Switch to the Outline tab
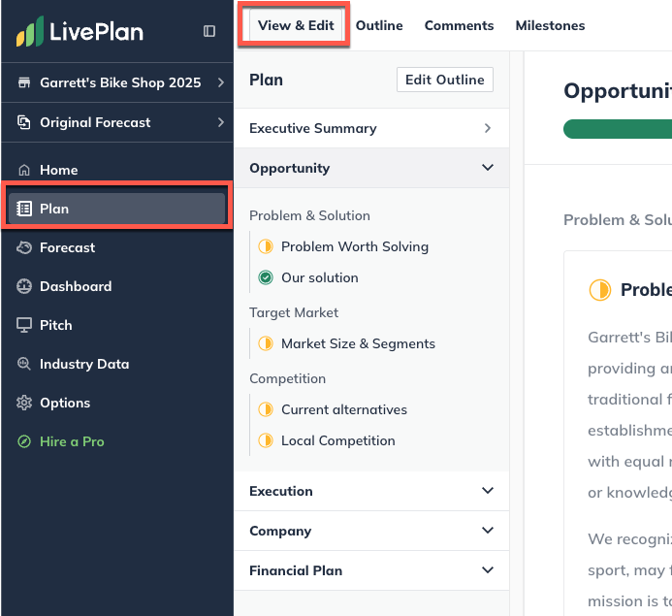The width and height of the screenshot is (672, 616). pyautogui.click(x=379, y=26)
